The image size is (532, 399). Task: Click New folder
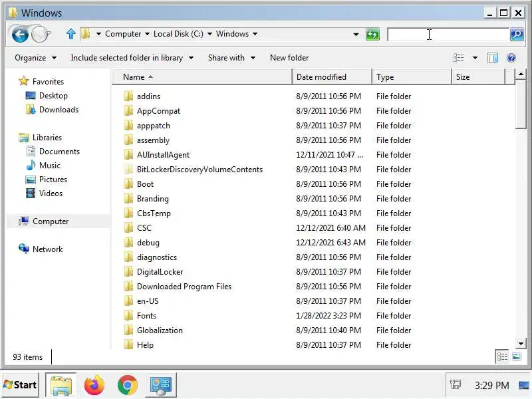[x=289, y=58]
